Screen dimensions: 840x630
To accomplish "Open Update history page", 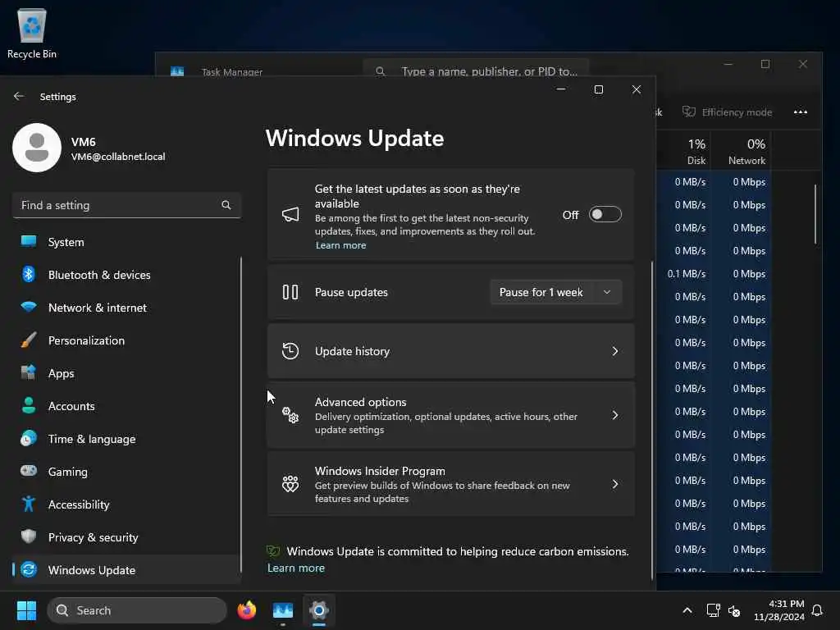I will [451, 351].
